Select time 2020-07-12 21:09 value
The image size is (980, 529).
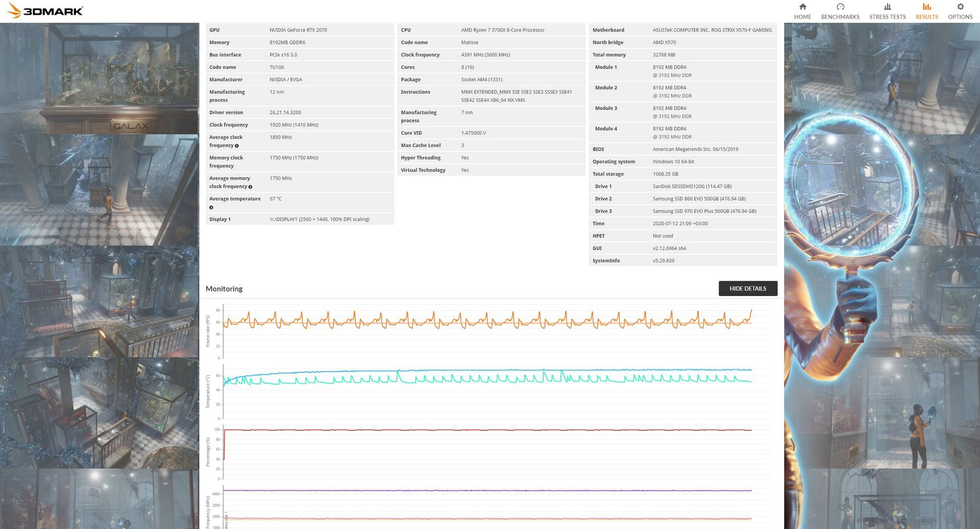click(x=680, y=224)
